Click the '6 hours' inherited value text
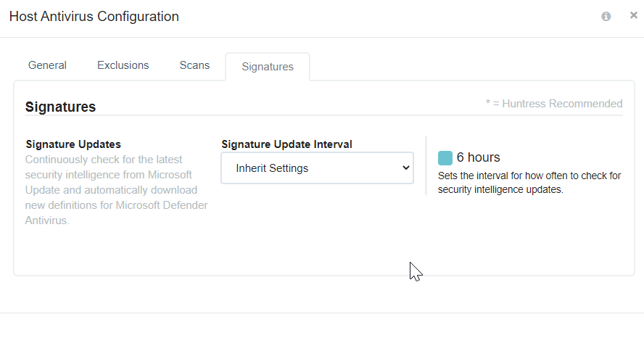Screen dimensions: 644x338 478,157
